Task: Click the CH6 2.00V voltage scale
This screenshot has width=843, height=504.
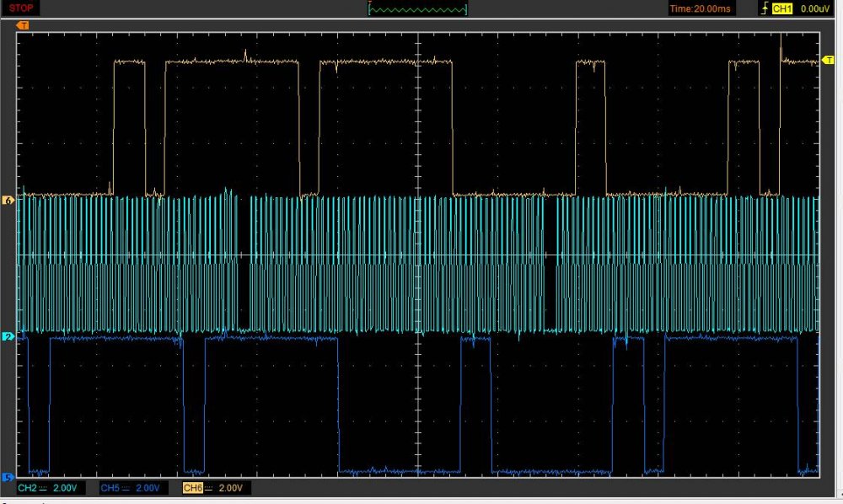Action: pyautogui.click(x=231, y=488)
